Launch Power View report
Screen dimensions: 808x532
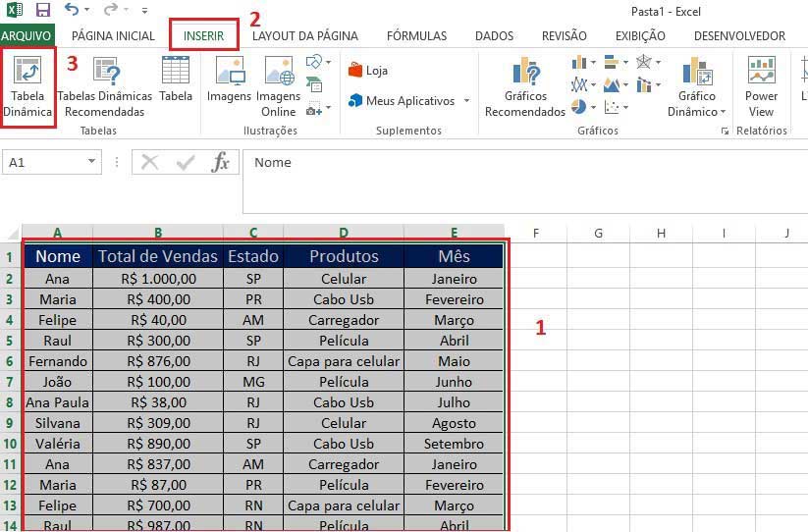click(x=761, y=86)
